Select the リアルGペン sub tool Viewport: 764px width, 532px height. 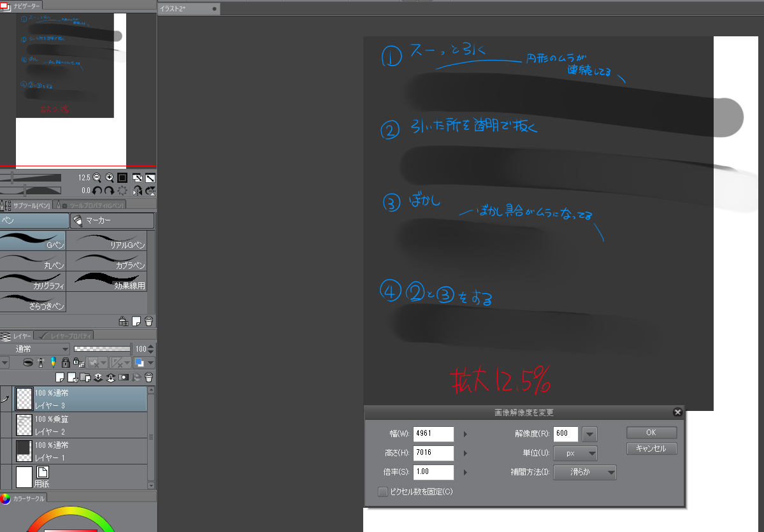(106, 241)
